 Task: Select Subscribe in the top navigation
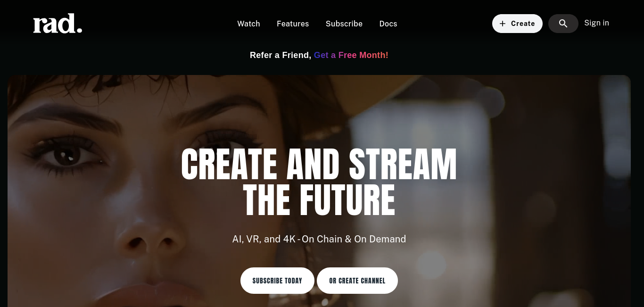click(x=344, y=24)
